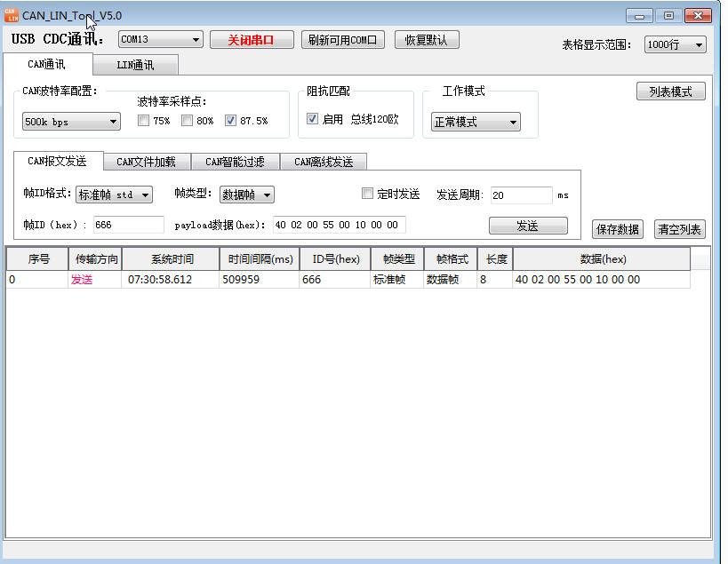Close the CAN_LIN_Tool window
The width and height of the screenshot is (728, 564).
(699, 16)
